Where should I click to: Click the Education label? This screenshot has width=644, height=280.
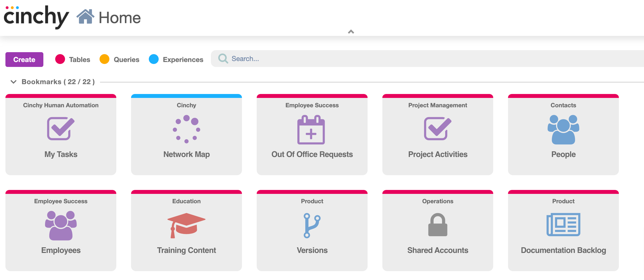(x=186, y=201)
